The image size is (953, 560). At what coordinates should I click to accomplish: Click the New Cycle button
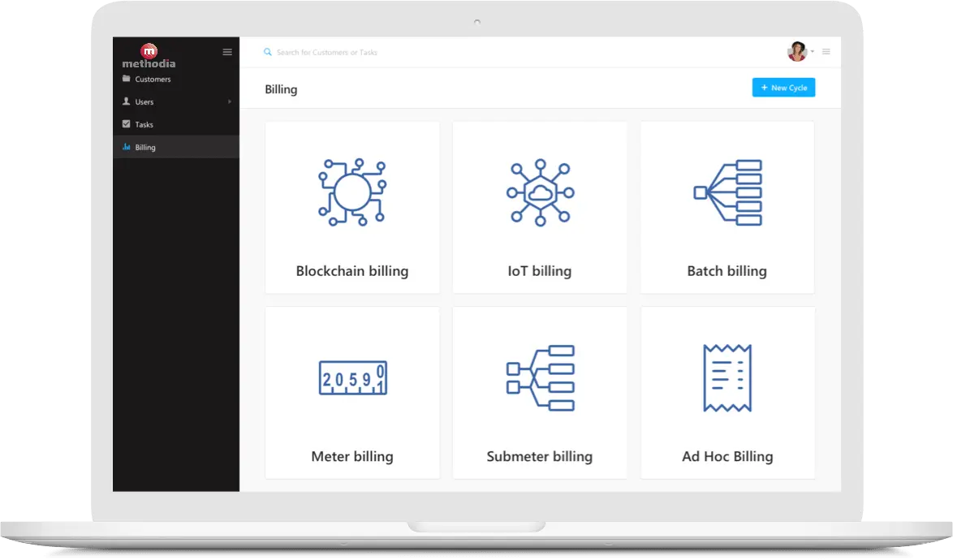[783, 88]
